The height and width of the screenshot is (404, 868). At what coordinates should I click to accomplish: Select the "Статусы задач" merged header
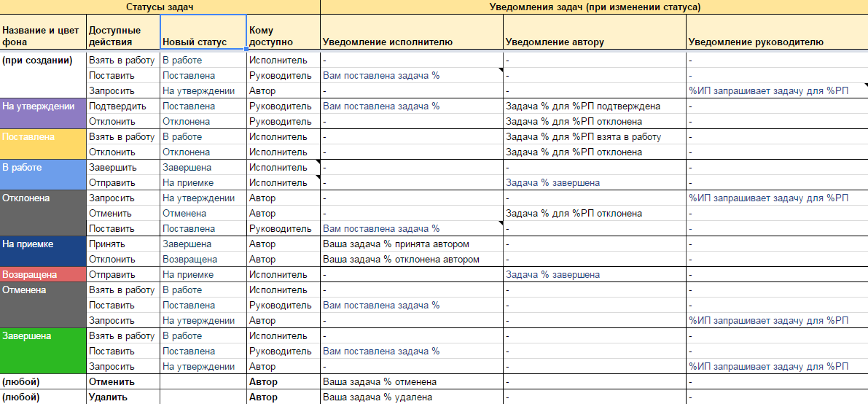coord(160,7)
